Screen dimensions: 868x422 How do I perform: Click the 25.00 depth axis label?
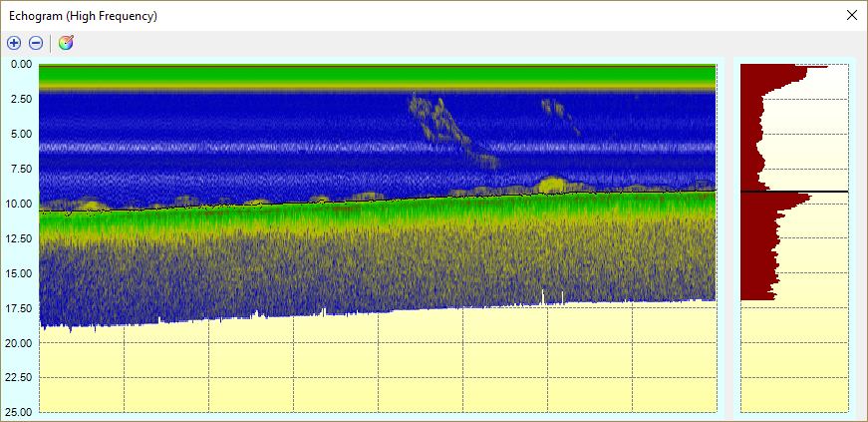pyautogui.click(x=20, y=412)
